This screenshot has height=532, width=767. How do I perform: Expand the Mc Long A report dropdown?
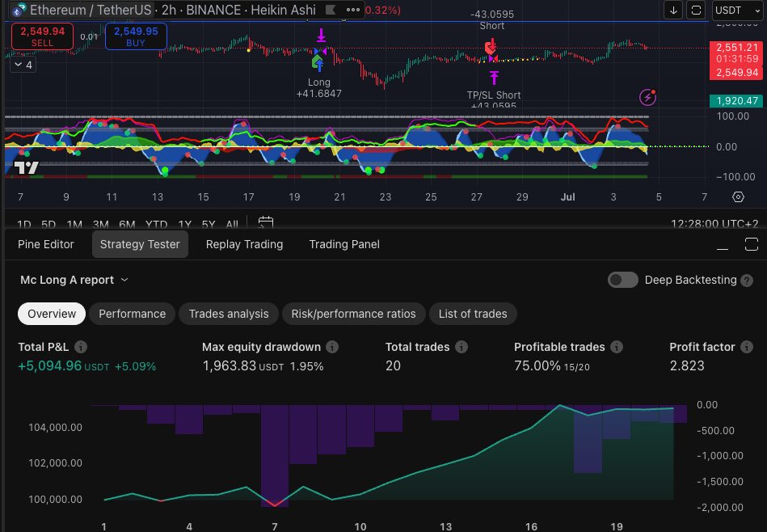click(74, 280)
